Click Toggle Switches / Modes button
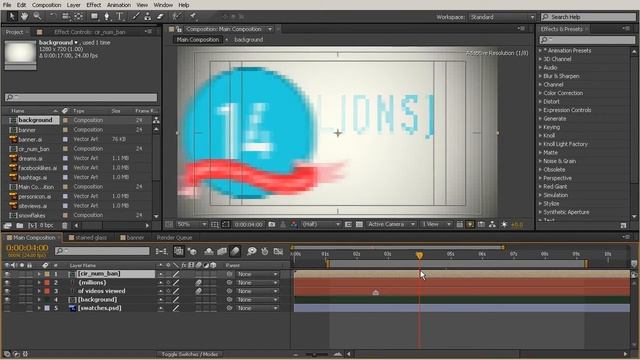 pyautogui.click(x=190, y=354)
